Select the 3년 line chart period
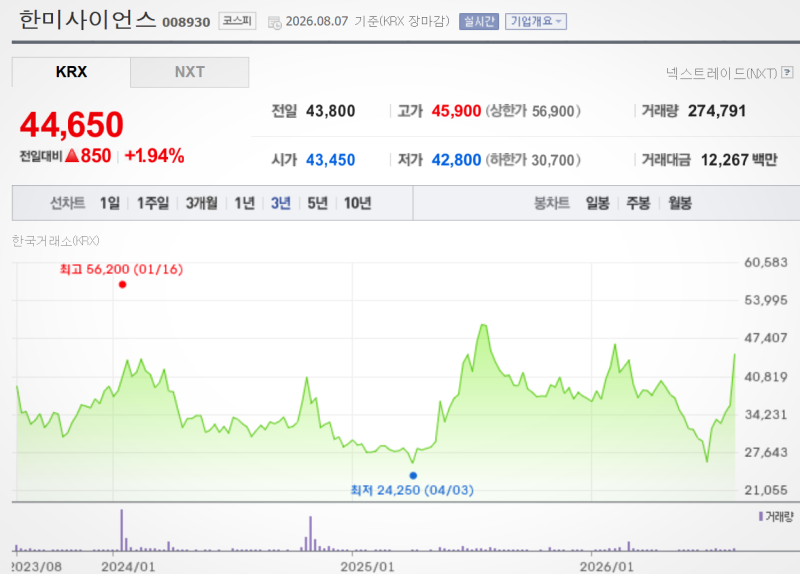This screenshot has height=574, width=800. [281, 203]
